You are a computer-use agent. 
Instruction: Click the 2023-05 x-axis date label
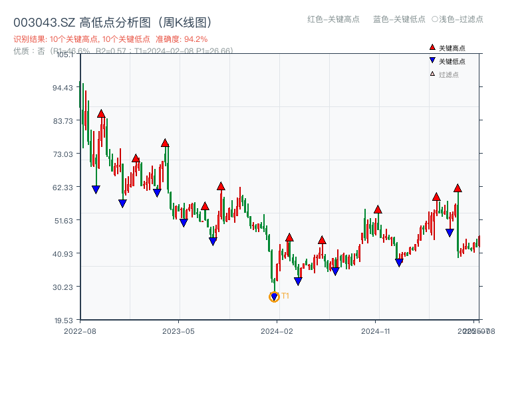coord(179,331)
